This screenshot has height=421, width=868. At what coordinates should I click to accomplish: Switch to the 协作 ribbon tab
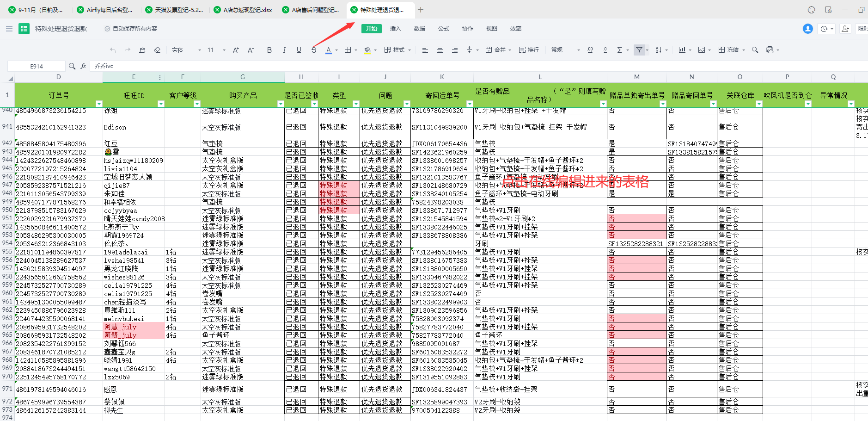(468, 29)
